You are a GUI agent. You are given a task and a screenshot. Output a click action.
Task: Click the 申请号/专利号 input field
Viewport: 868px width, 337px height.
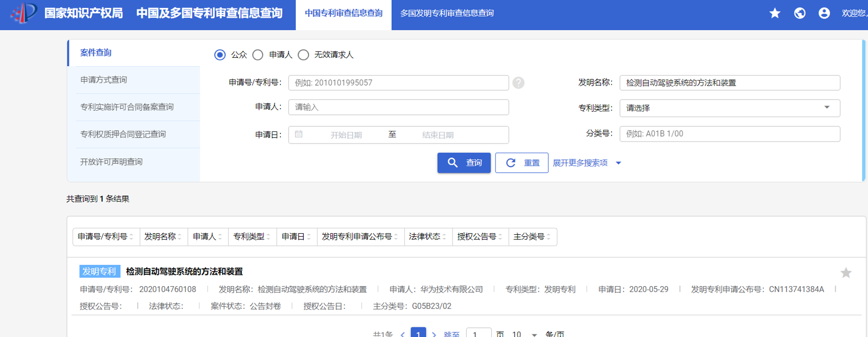click(x=399, y=83)
